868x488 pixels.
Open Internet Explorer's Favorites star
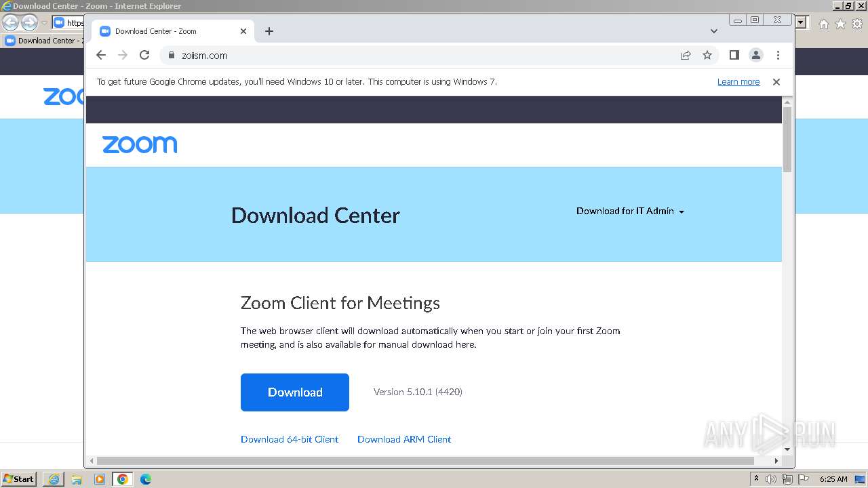click(840, 24)
